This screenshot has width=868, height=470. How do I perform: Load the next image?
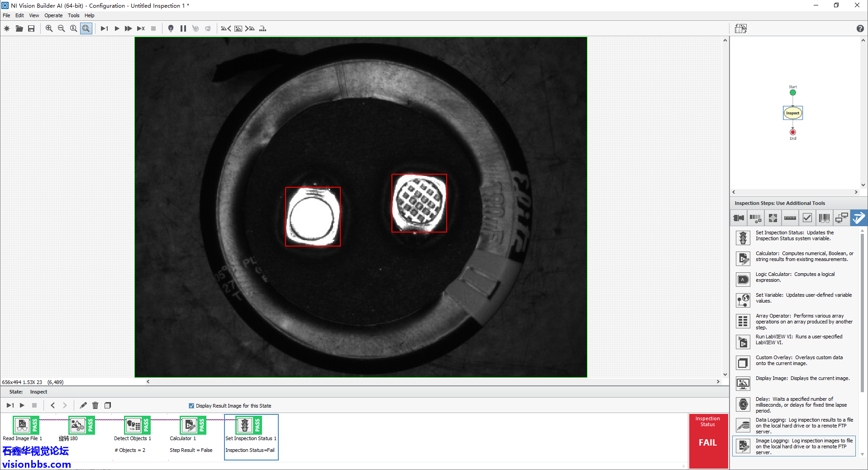click(x=250, y=28)
